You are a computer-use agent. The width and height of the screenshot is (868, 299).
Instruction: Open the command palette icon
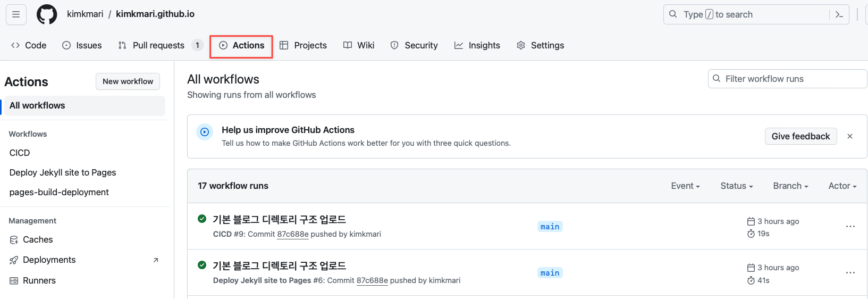click(839, 14)
